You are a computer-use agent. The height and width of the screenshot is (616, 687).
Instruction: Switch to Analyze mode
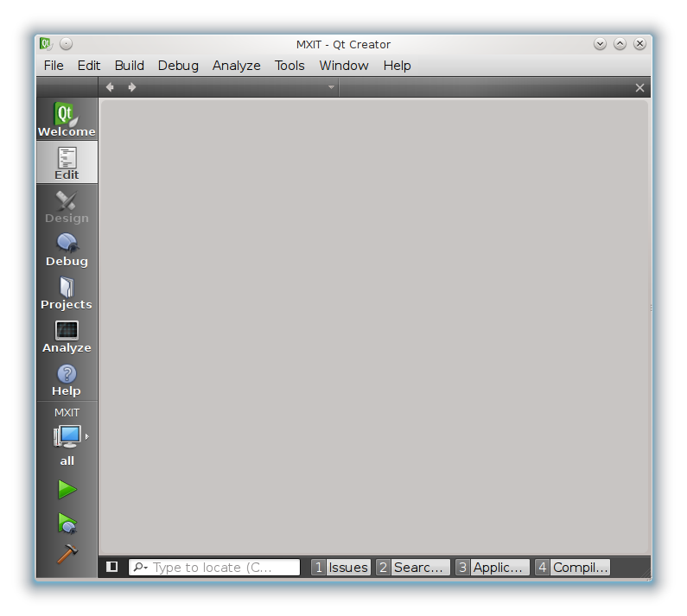67,335
